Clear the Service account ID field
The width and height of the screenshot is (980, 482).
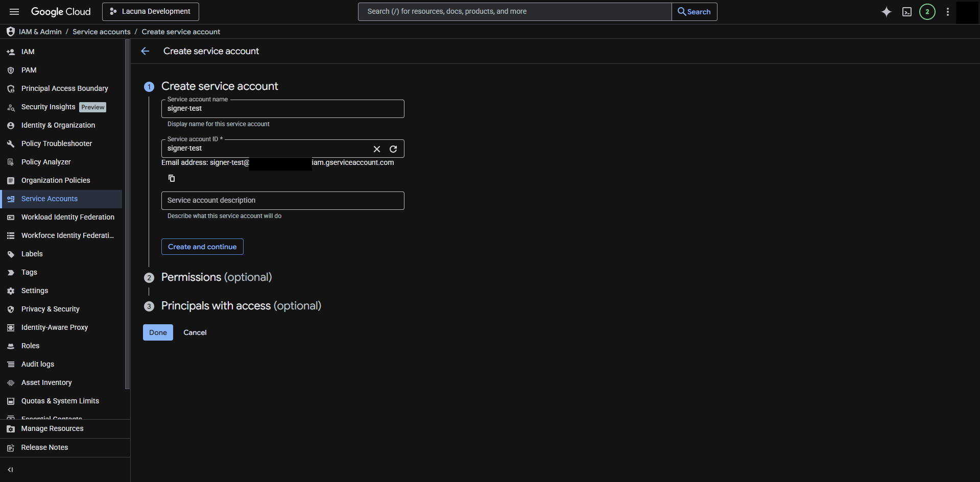[x=377, y=149]
